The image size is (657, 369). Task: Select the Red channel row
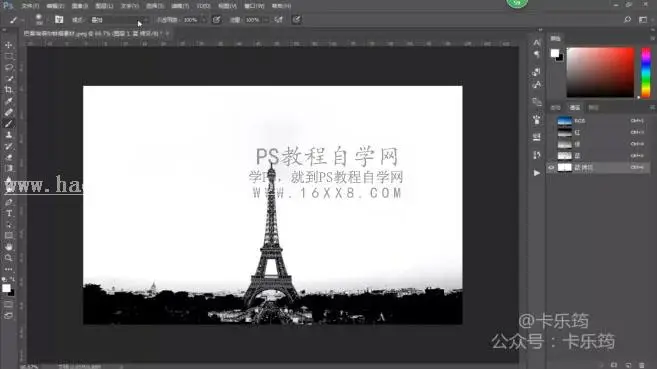click(x=598, y=132)
